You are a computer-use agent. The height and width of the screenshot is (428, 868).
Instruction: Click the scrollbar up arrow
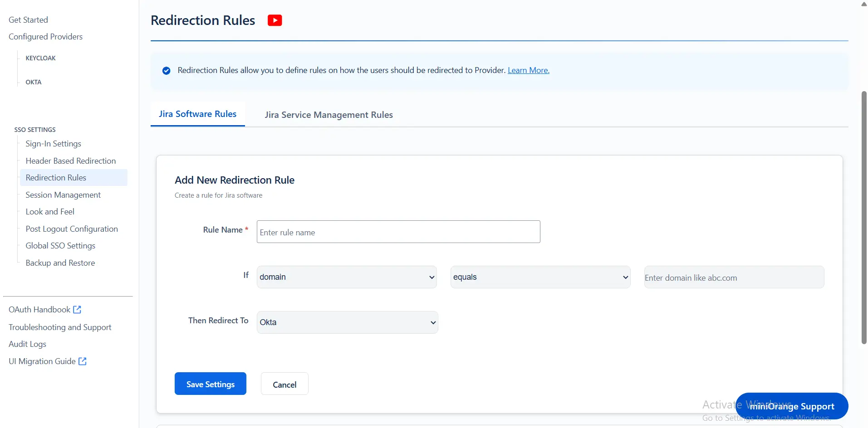tap(864, 4)
